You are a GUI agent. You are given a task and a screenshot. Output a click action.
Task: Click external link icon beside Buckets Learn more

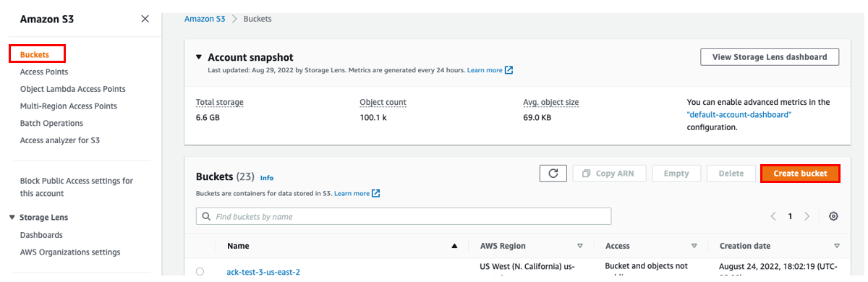375,194
